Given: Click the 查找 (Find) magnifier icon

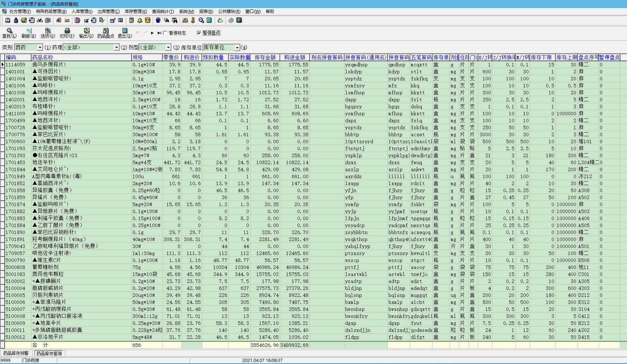Looking at the screenshot, I should (x=9, y=31).
